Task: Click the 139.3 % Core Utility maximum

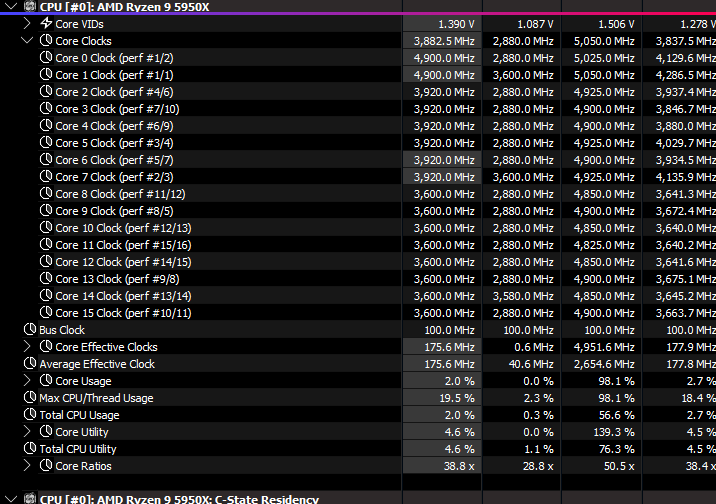Action: pos(614,432)
